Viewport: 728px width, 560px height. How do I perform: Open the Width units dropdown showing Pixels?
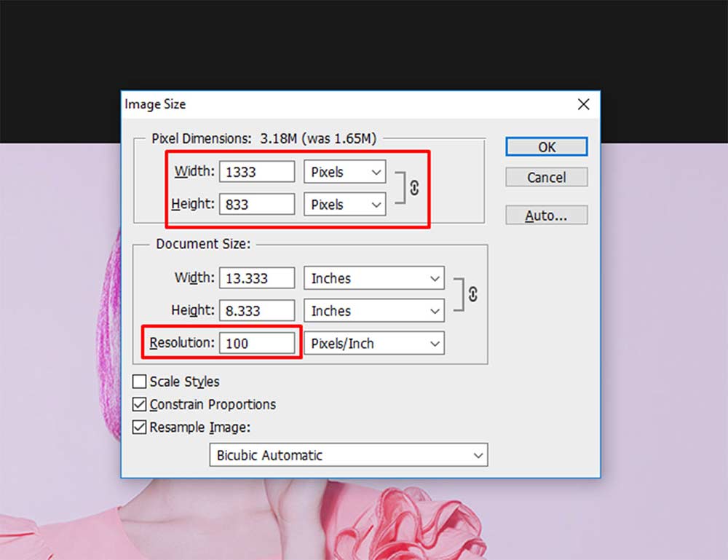344,172
